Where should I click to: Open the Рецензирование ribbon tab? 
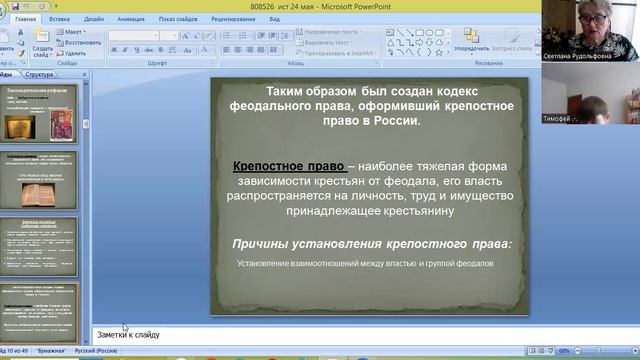point(233,19)
